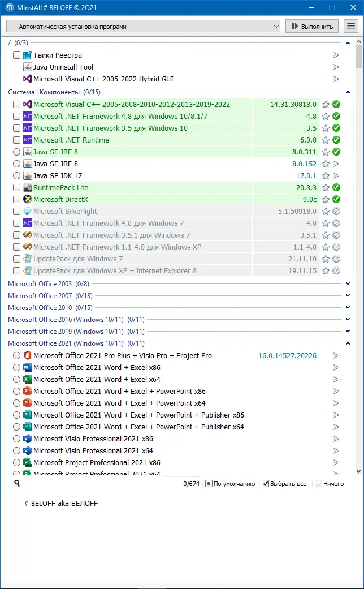
Task: Click the 14.31.30818.0 version value
Action: 293,105
